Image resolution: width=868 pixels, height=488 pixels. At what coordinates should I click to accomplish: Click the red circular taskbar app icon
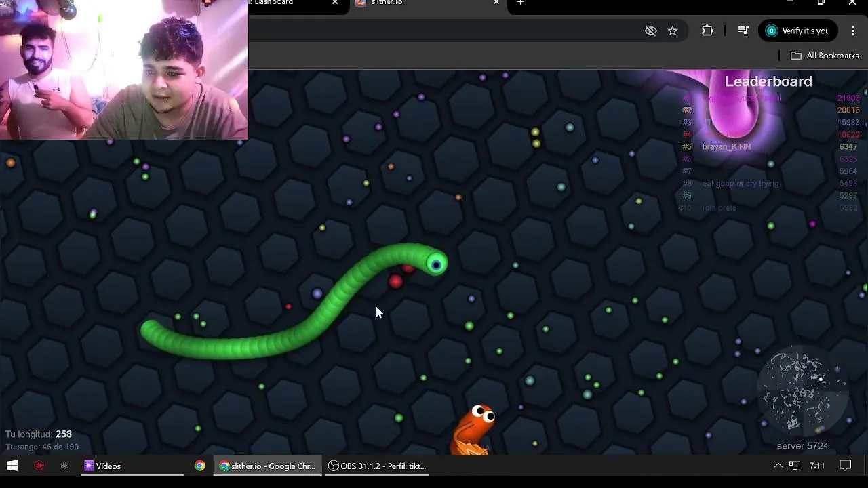pyautogui.click(x=39, y=466)
